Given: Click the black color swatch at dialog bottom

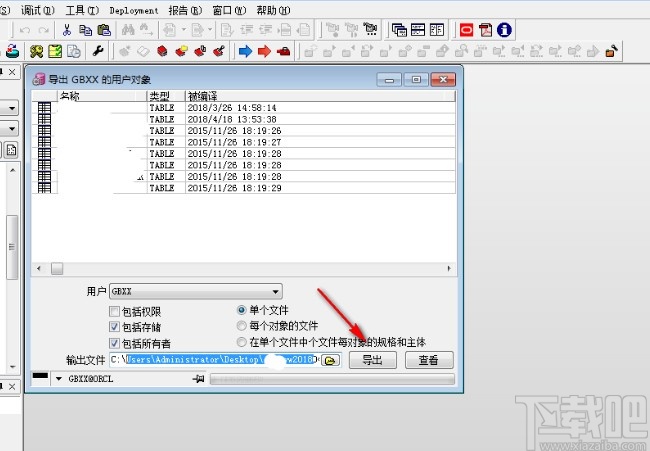Looking at the screenshot, I should pyautogui.click(x=40, y=376).
